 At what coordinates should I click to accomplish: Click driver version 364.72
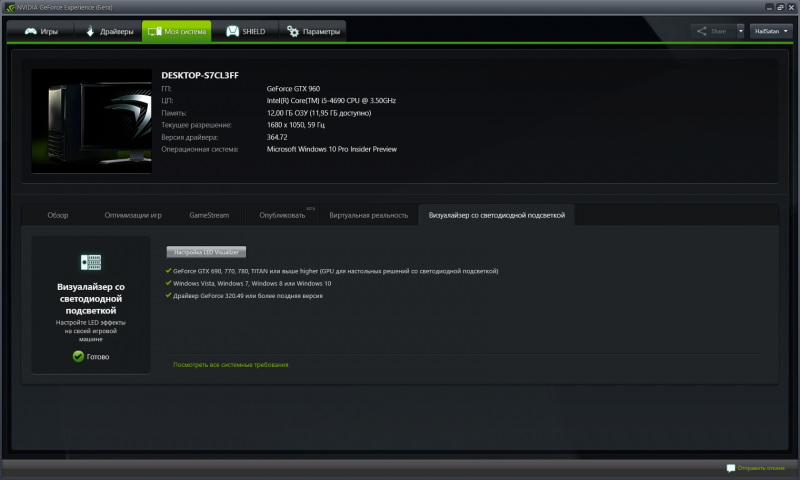point(277,137)
